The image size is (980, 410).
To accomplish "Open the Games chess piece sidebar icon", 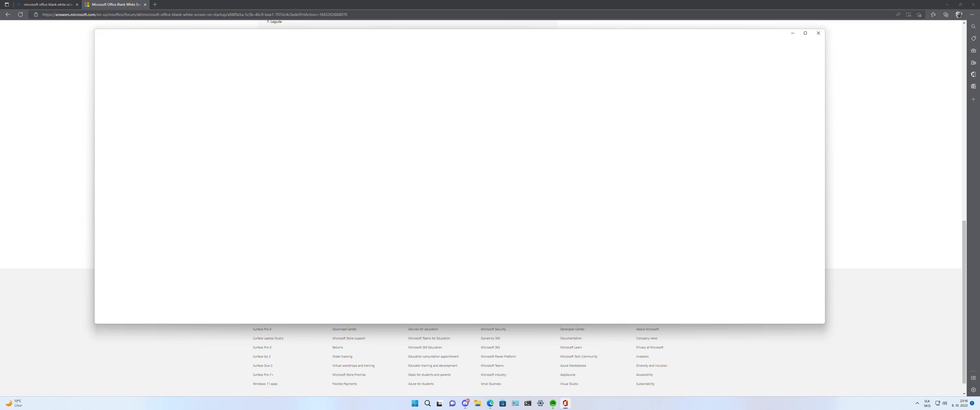I will coord(973,62).
